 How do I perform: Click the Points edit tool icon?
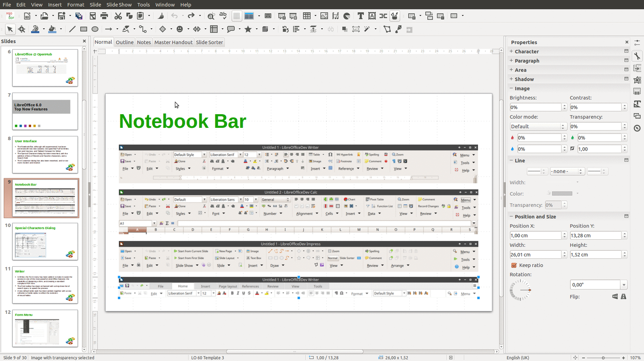387,29
